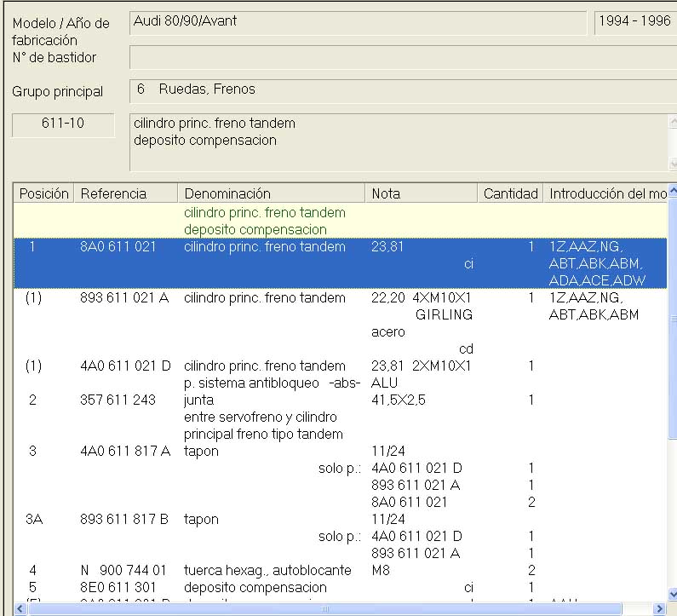Click the subgroup code field 611-10
This screenshot has height=616, width=677.
(63, 125)
